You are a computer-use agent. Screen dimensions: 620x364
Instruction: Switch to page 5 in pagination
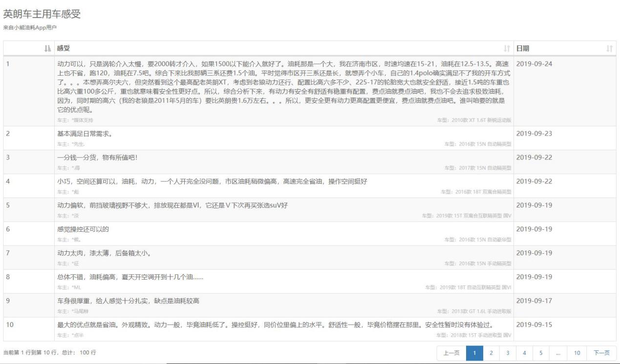point(541,353)
